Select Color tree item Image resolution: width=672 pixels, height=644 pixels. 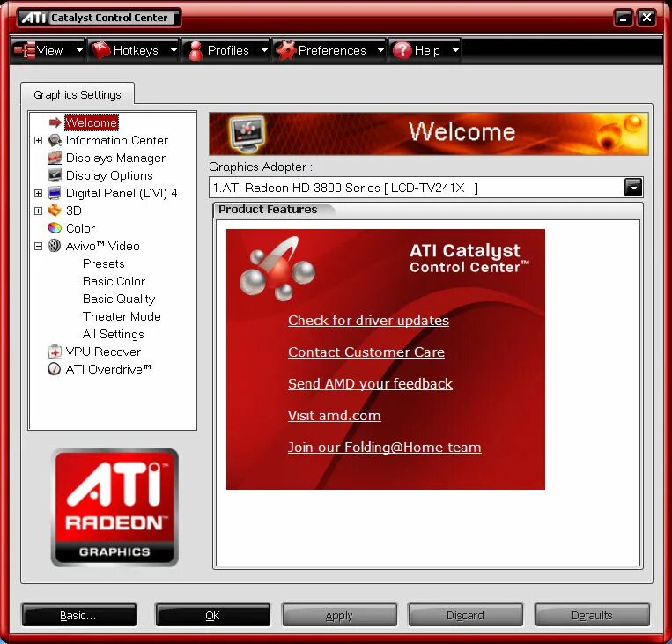pos(80,228)
